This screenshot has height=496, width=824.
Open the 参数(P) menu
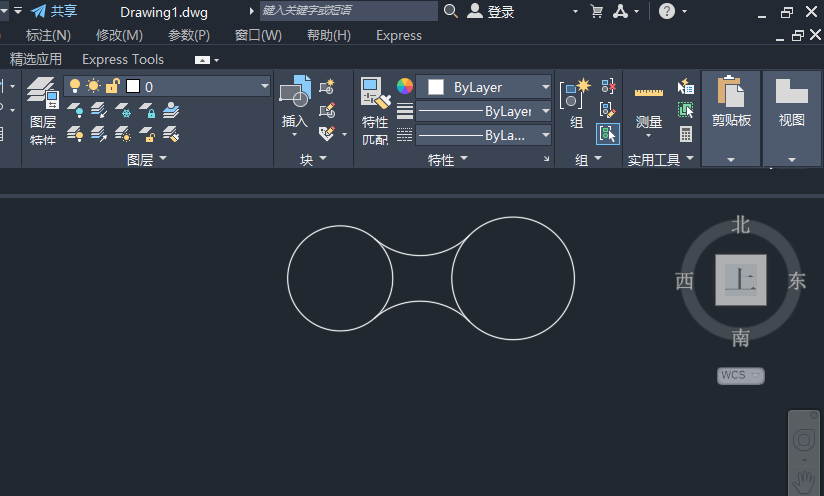pyautogui.click(x=189, y=35)
